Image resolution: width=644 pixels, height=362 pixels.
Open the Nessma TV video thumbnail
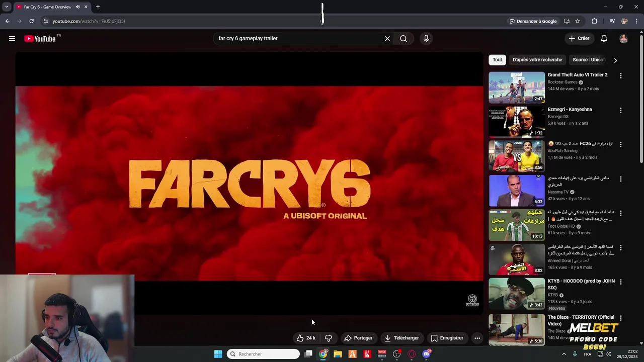517,191
